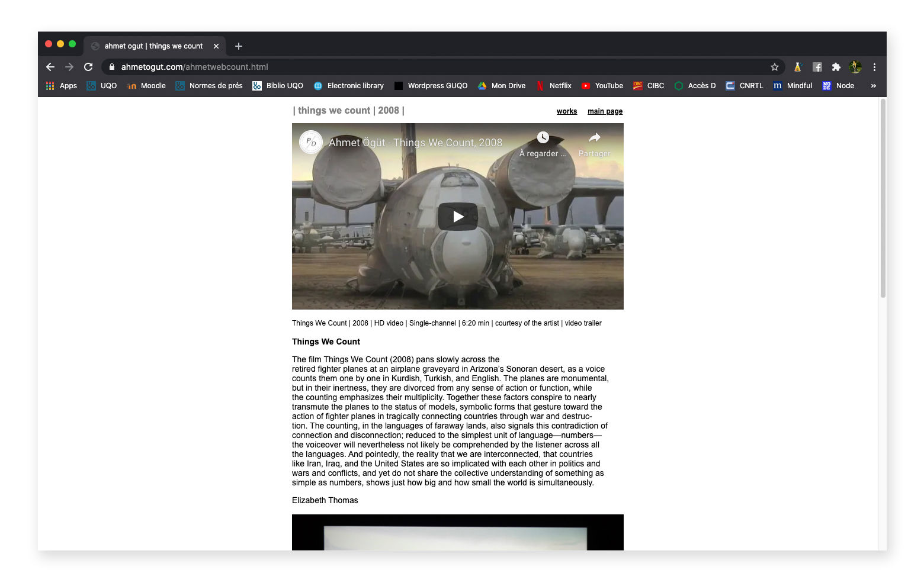Open a new browser tab
924x586 pixels.
tap(239, 46)
